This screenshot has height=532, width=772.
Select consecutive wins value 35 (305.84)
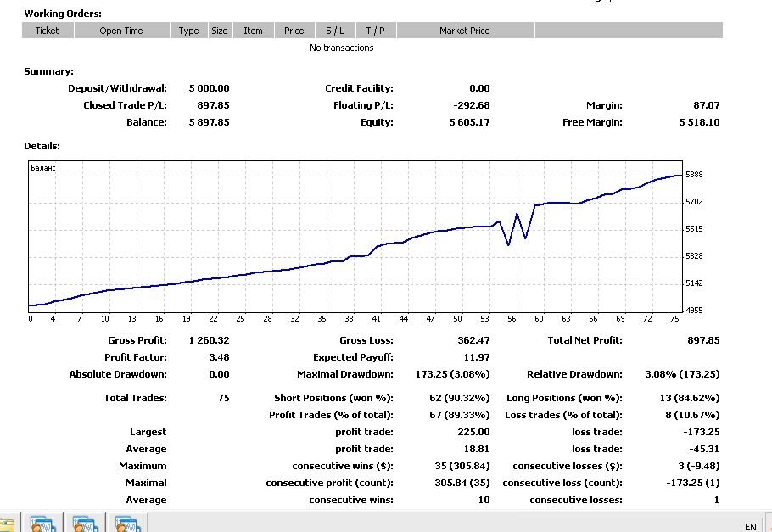click(x=462, y=466)
